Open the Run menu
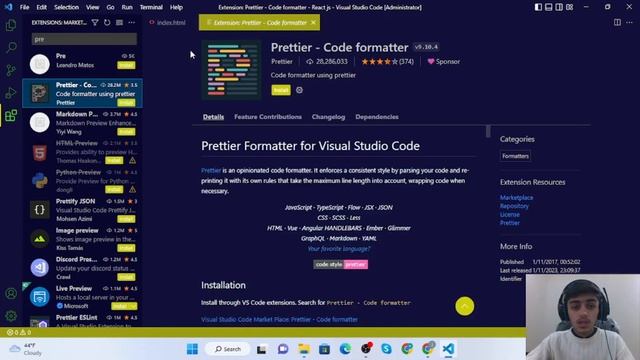The image size is (640, 360). [127, 7]
